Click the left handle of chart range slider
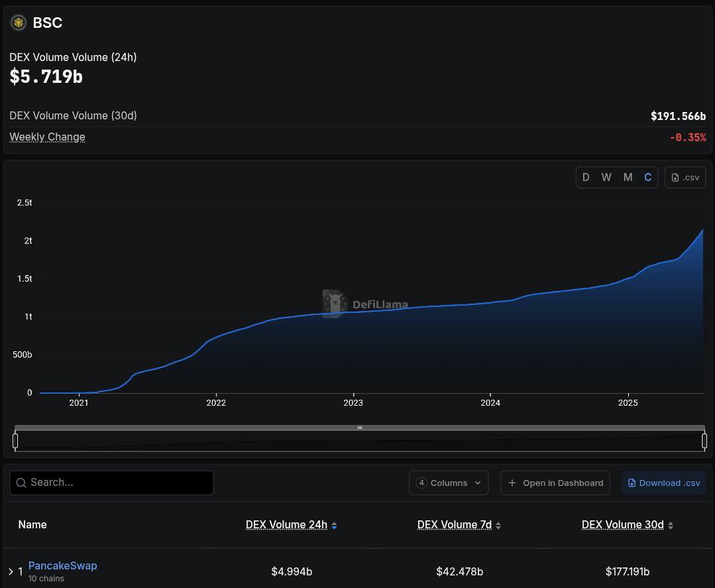Screen dimensions: 715x588 (15, 441)
